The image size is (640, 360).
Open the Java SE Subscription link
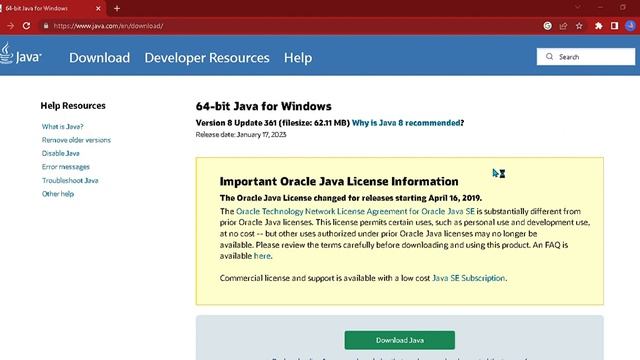(x=469, y=278)
